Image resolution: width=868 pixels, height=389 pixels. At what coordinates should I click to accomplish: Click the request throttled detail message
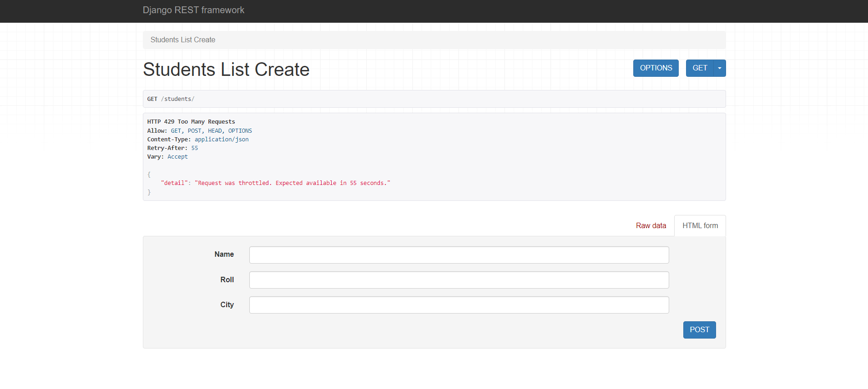click(292, 183)
